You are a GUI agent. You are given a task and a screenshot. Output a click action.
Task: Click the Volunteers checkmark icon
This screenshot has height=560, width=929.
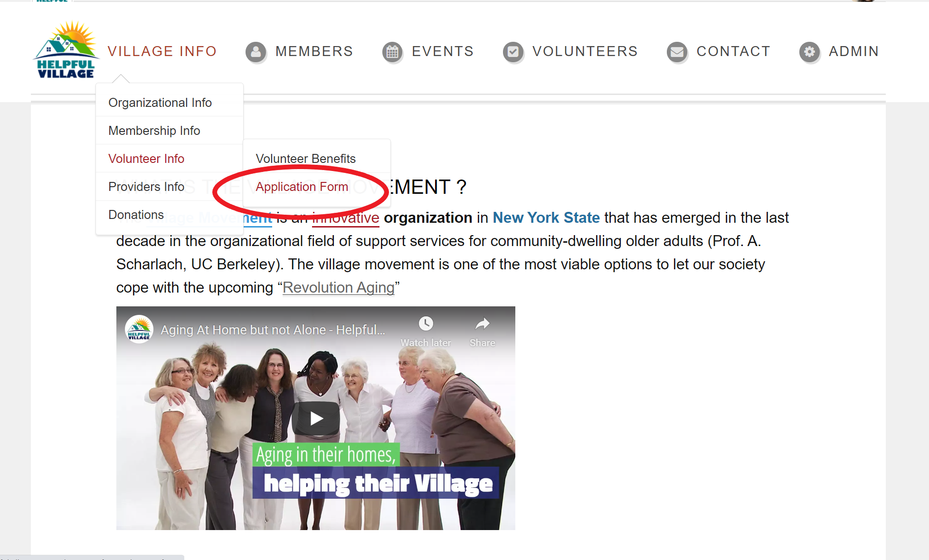coord(513,52)
